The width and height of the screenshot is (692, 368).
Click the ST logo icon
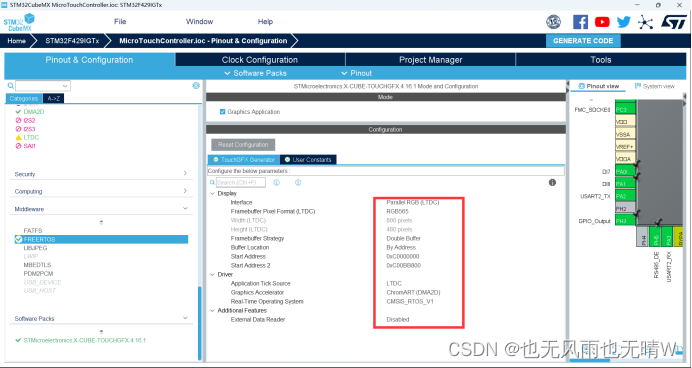point(673,22)
